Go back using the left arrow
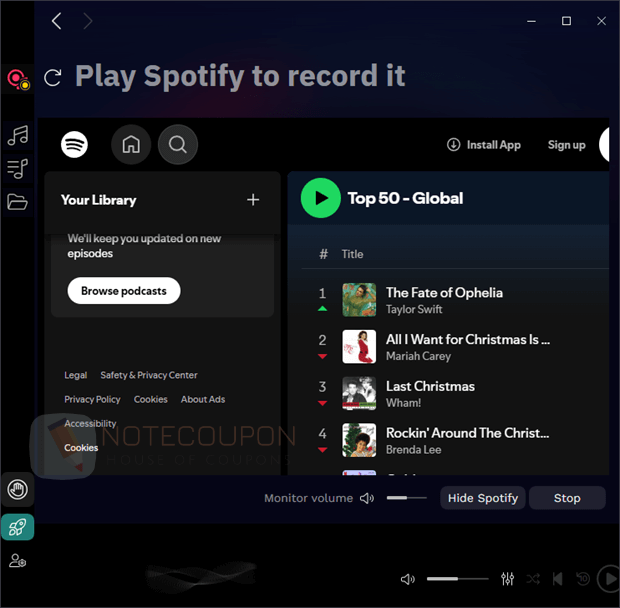 57,21
